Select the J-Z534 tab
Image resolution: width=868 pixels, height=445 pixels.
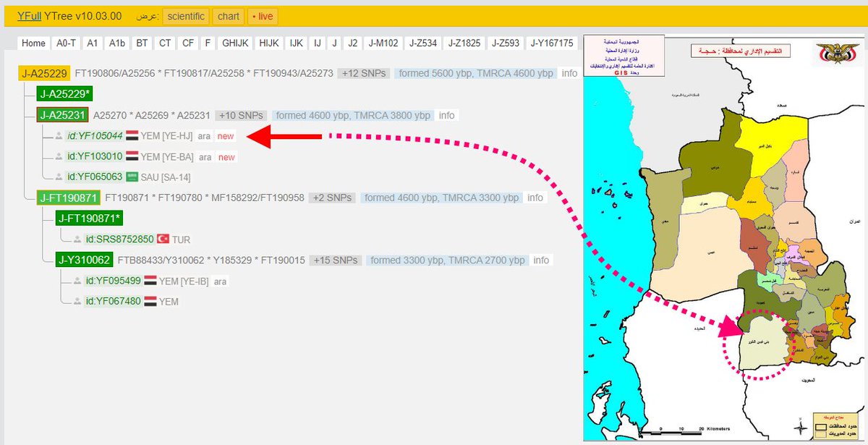(x=422, y=43)
